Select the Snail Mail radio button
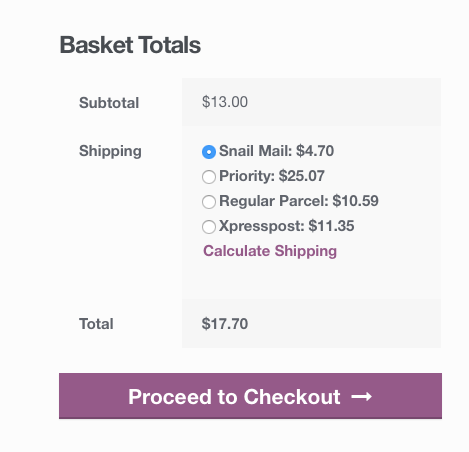The image size is (469, 452). pyautogui.click(x=209, y=152)
